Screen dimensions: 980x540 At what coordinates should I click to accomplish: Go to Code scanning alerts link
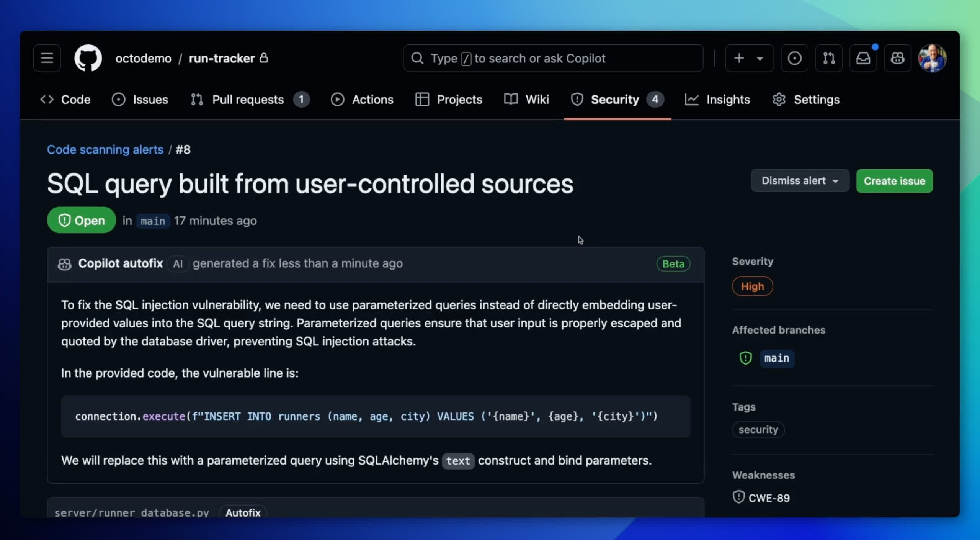point(105,149)
